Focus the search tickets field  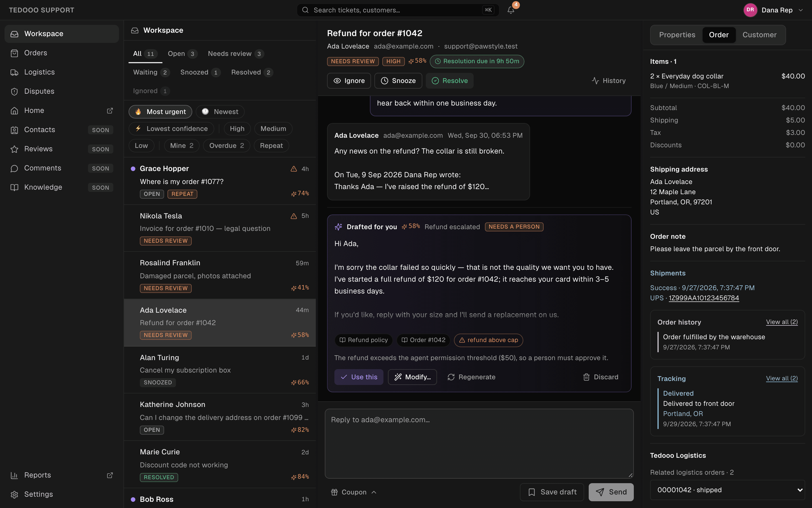point(398,10)
